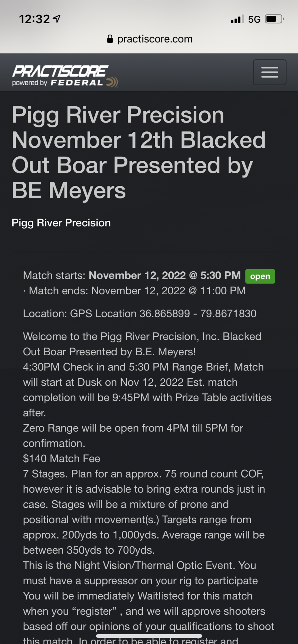Tap the match title heading
The height and width of the screenshot is (644, 298).
point(139,153)
